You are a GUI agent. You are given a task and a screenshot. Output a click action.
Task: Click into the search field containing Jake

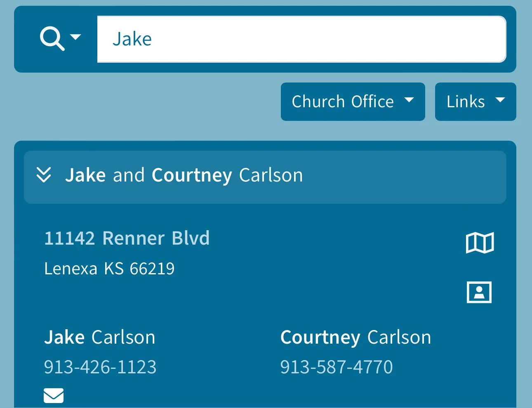click(301, 39)
